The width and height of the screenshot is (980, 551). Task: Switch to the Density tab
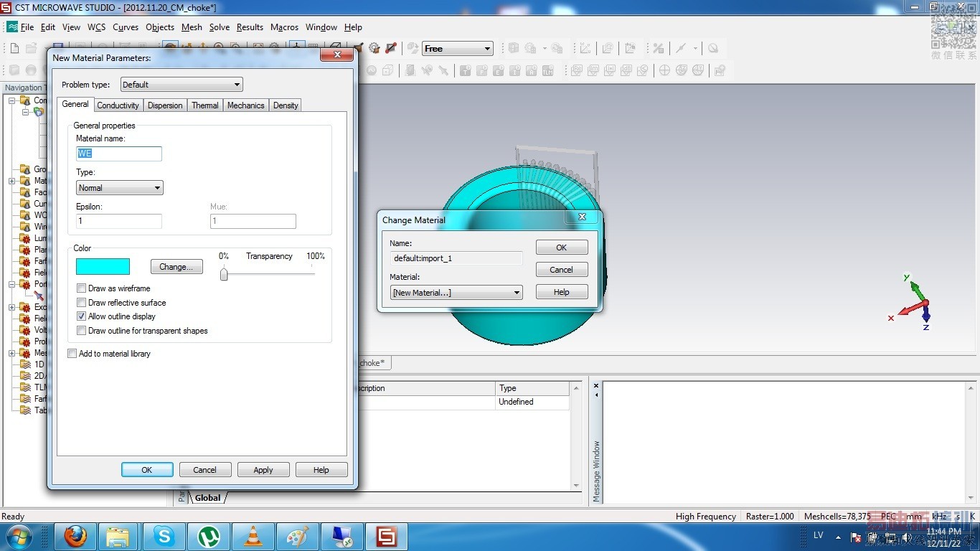[286, 105]
